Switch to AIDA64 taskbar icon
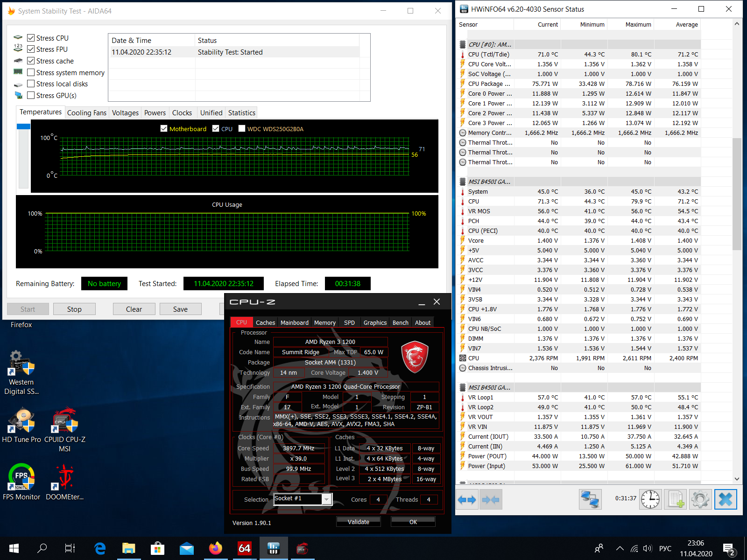This screenshot has width=747, height=560. (245, 548)
